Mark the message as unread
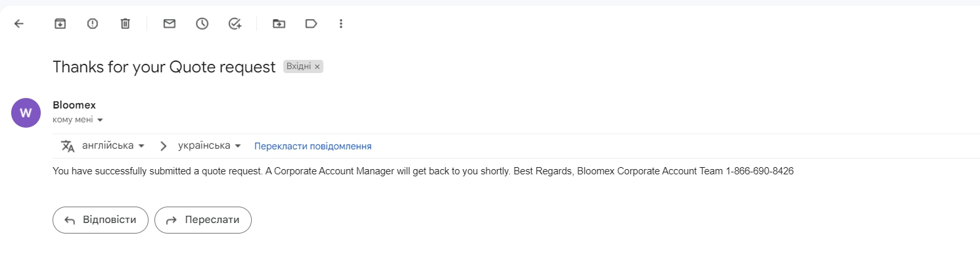 pyautogui.click(x=170, y=24)
